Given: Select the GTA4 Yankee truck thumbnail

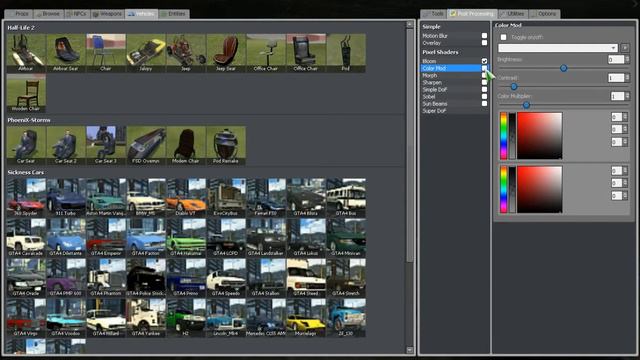Looking at the screenshot, I should 146,318.
